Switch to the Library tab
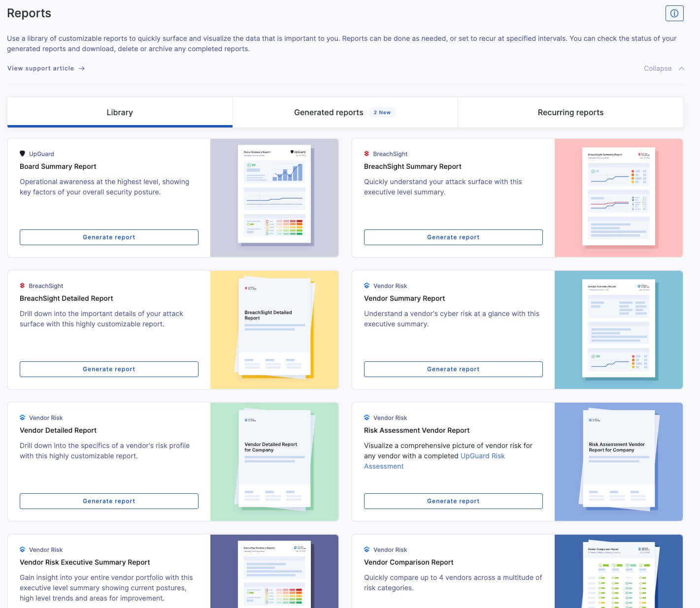Viewport: 700px width, 608px height. 120,112
